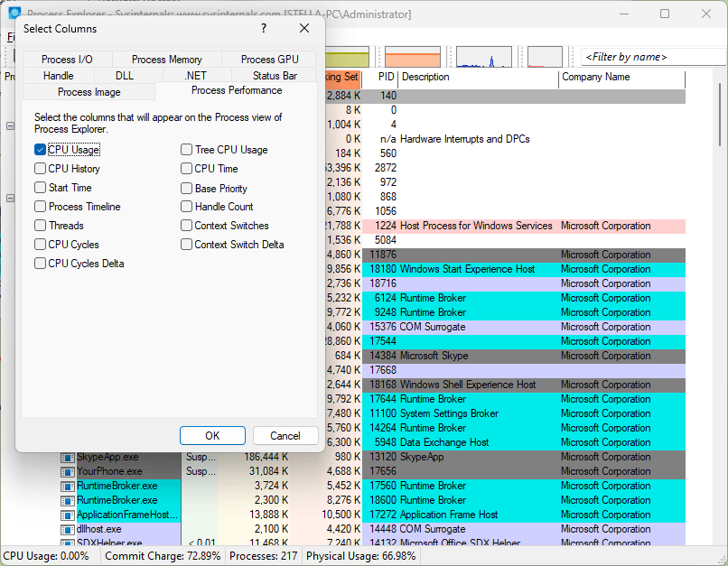Viewport: 728px width, 566px height.
Task: Click the Process Explorer icon in the title bar
Action: 13,13
